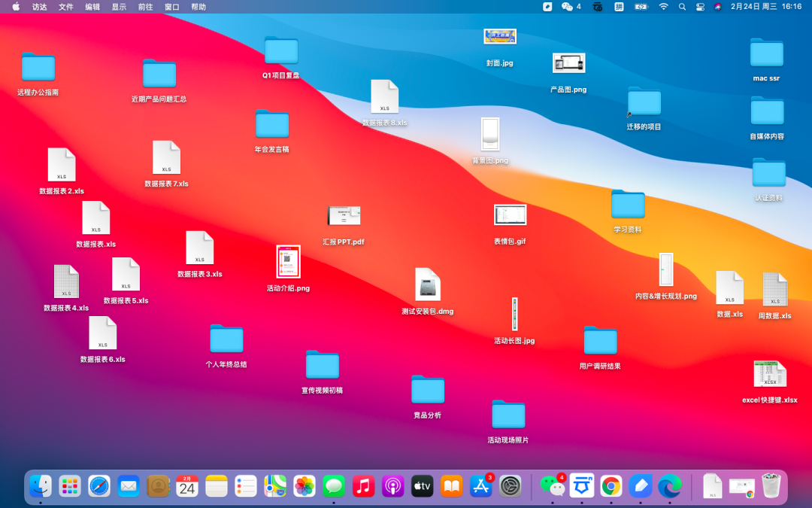The width and height of the screenshot is (812, 508).
Task: Open Safari from the Dock
Action: point(99,486)
